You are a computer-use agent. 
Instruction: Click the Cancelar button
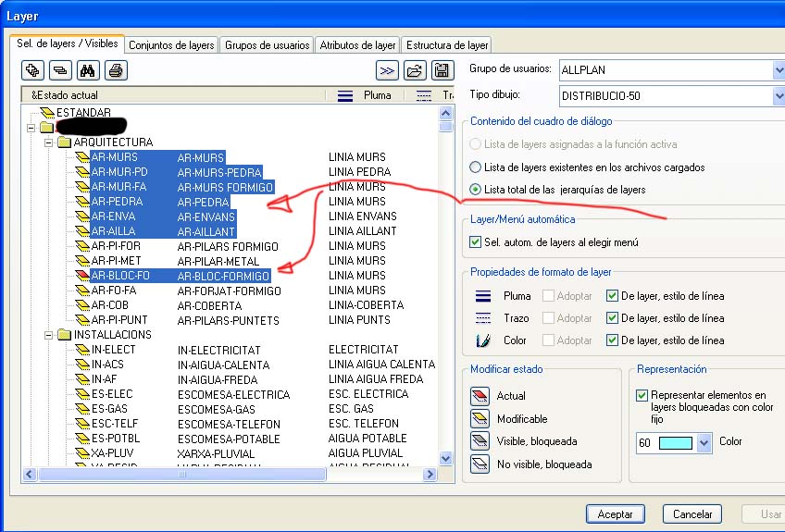pos(692,514)
